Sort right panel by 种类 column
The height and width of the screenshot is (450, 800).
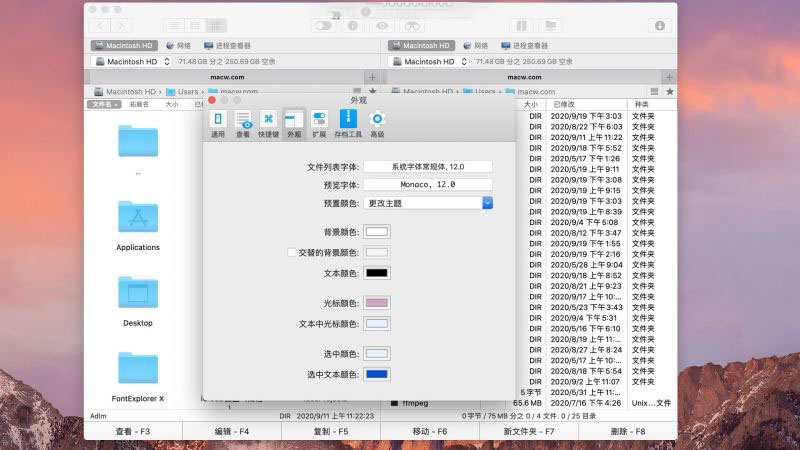pyautogui.click(x=641, y=104)
